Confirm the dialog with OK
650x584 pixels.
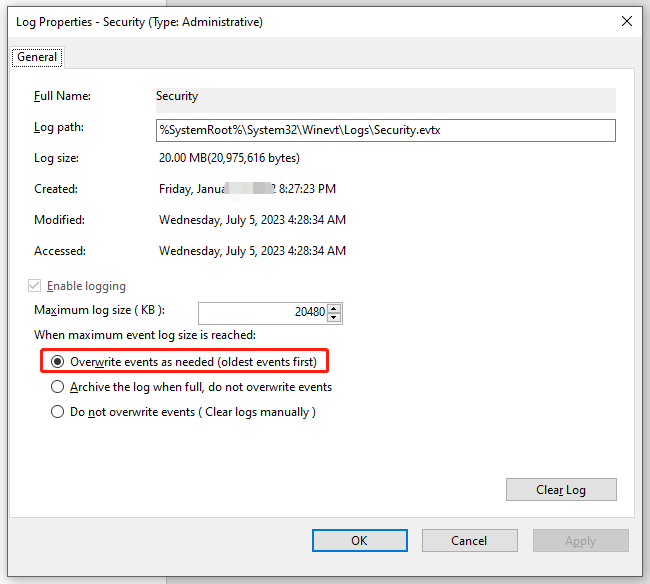point(359,540)
